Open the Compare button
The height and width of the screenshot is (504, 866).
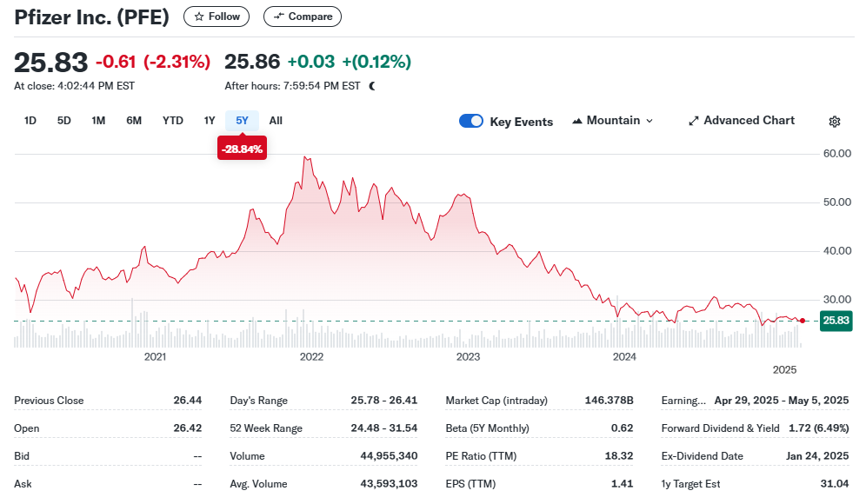pos(302,17)
